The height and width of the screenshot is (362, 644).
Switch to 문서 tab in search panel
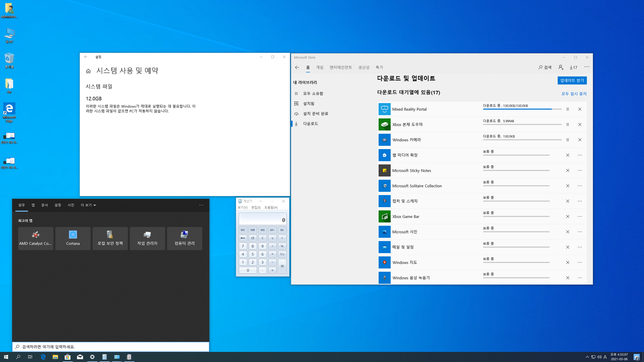click(45, 205)
